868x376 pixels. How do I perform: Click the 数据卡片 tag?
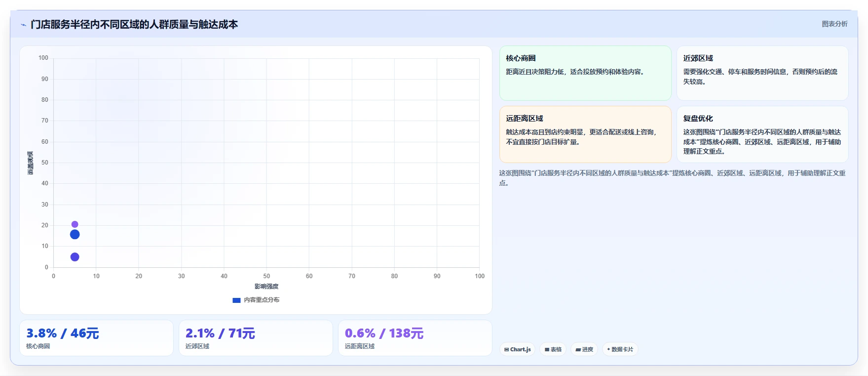[x=620, y=349]
